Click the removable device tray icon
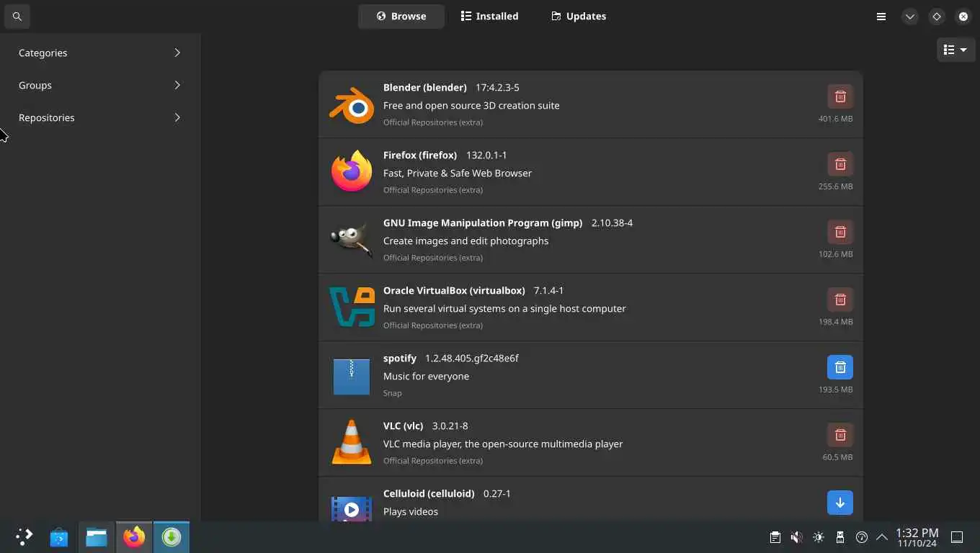Viewport: 980px width, 553px height. coord(840,537)
